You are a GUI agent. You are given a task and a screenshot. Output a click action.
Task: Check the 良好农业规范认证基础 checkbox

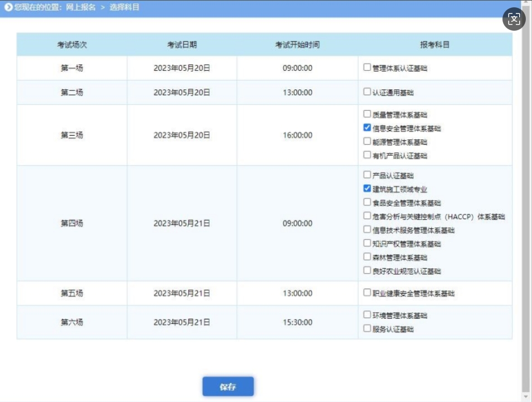(367, 270)
